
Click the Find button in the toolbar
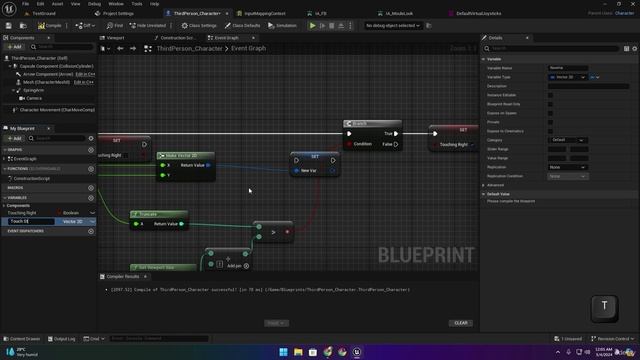[x=115, y=26]
